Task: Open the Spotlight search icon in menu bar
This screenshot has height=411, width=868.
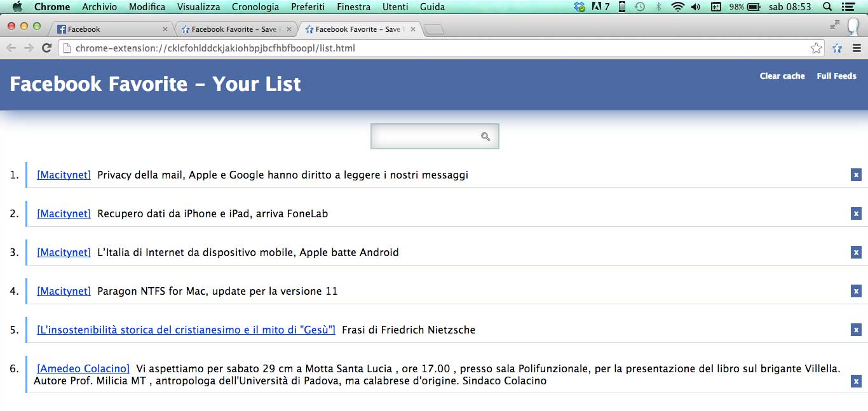Action: [x=827, y=7]
